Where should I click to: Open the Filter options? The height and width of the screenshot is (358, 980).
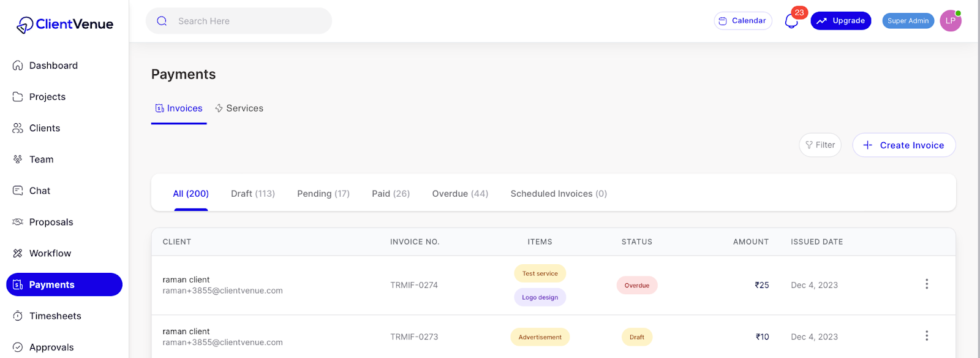820,145
